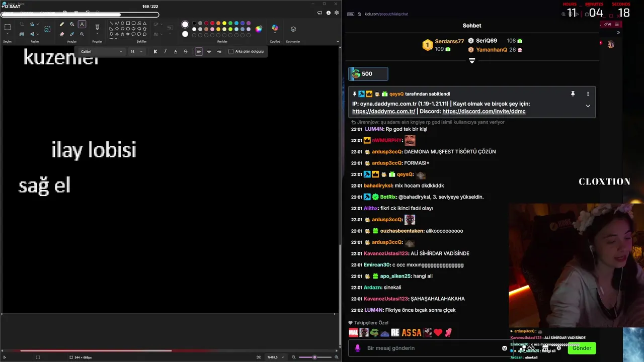644x362 pixels.
Task: Select the Color picker eyedropper tool
Action: click(x=72, y=34)
